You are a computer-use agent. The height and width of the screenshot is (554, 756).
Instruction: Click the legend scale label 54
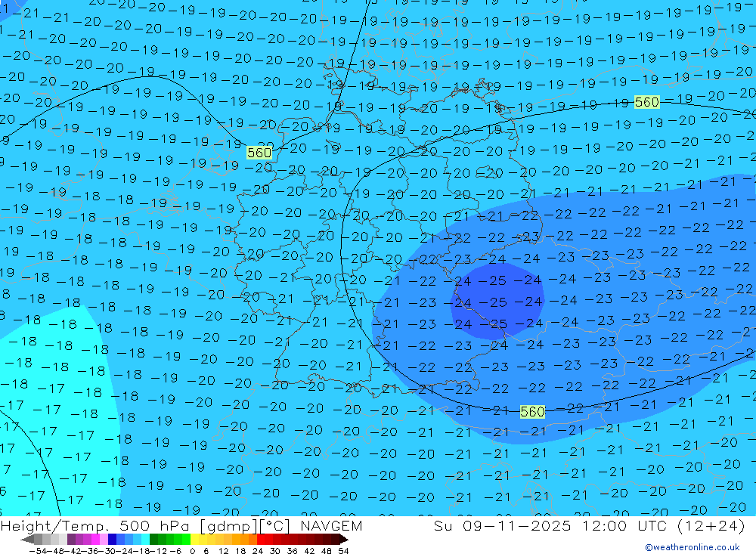343,551
